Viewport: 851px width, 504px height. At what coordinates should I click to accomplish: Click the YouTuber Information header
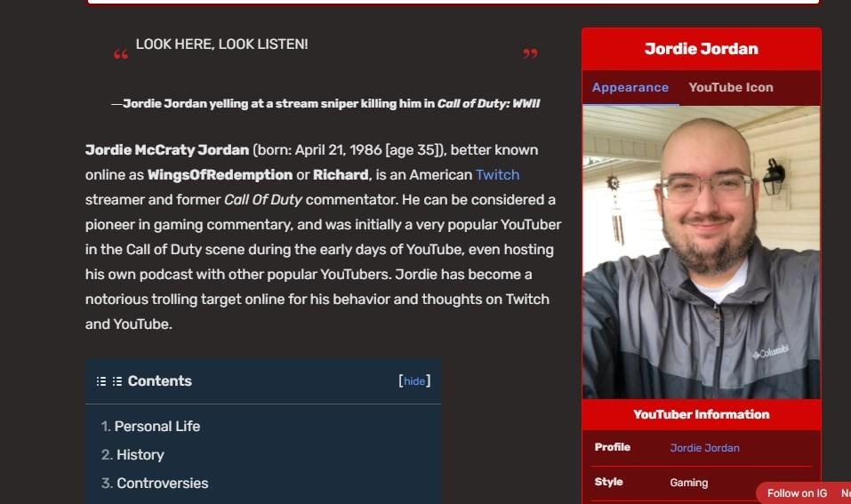(702, 414)
